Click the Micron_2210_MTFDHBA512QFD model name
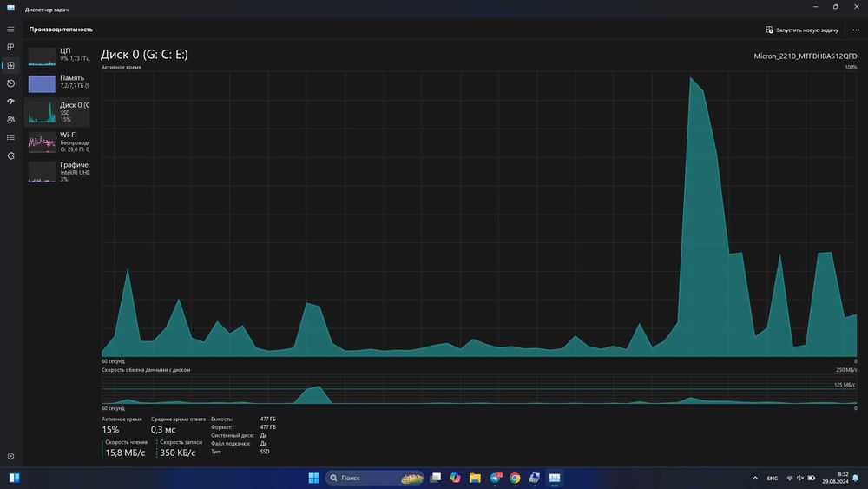Screen dimensions: 868x489 [x=805, y=56]
